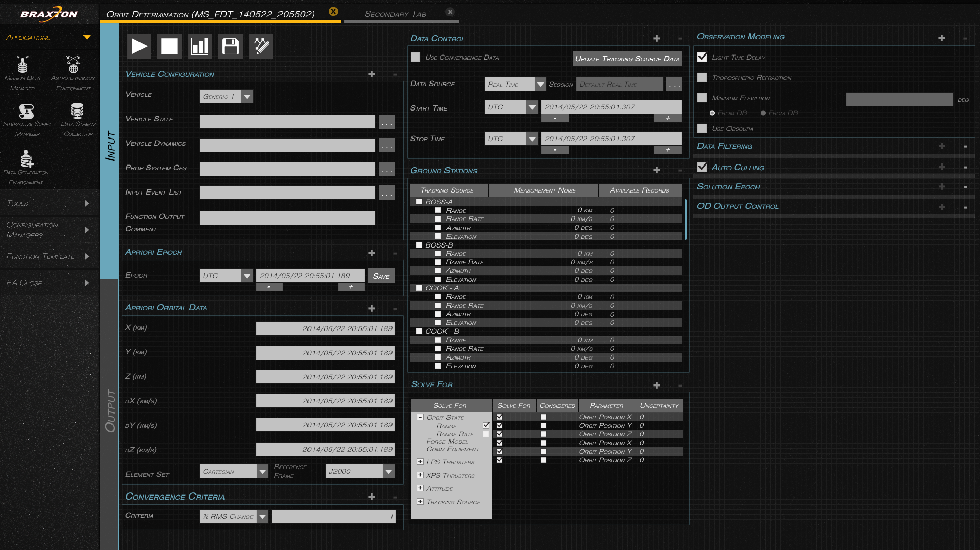980x550 pixels.
Task: Open the Interactive Script Manager
Action: pyautogui.click(x=27, y=112)
